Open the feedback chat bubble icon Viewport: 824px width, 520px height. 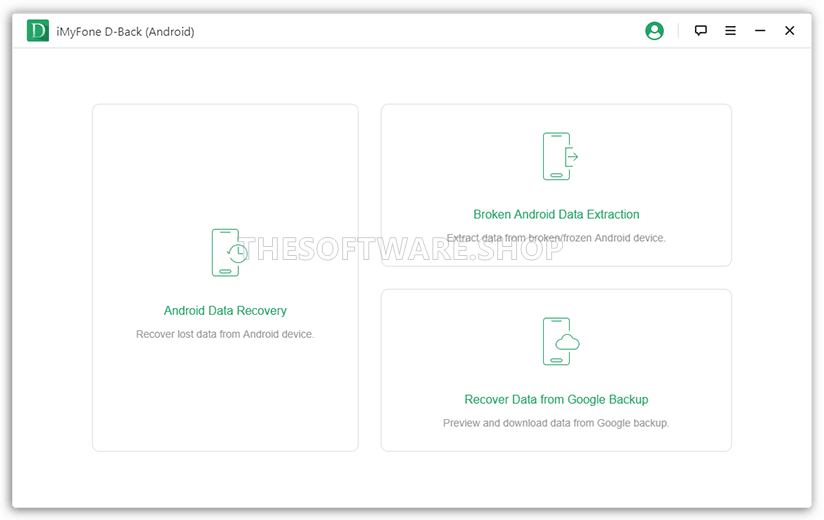click(x=701, y=30)
